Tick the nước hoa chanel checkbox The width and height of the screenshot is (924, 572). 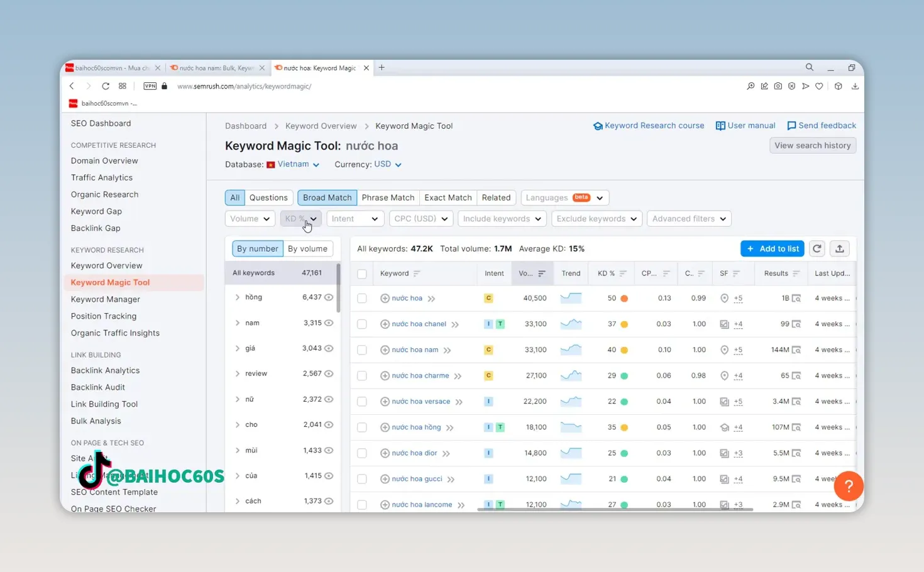(362, 324)
